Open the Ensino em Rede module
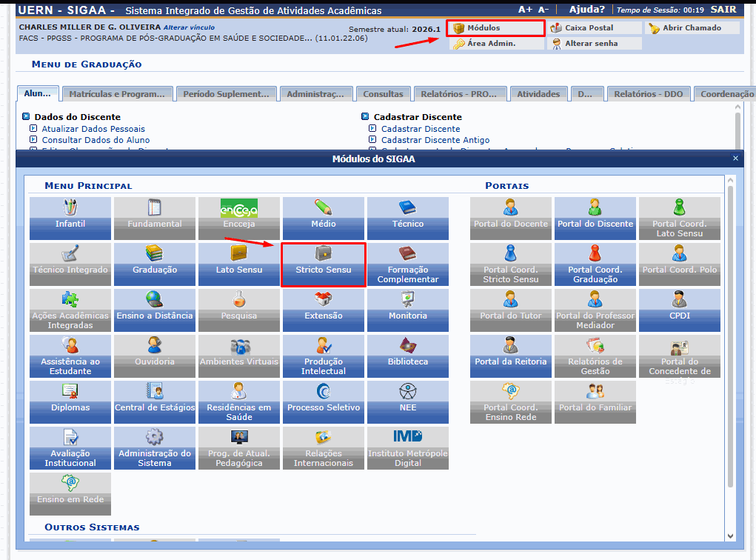Image resolution: width=756 pixels, height=560 pixels. tap(70, 493)
